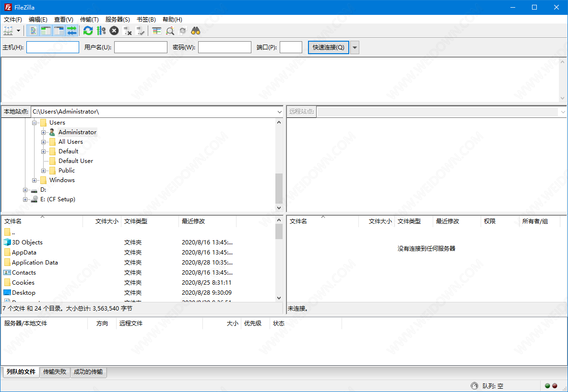Search for files with binoculars icon
The height and width of the screenshot is (392, 568).
[196, 31]
